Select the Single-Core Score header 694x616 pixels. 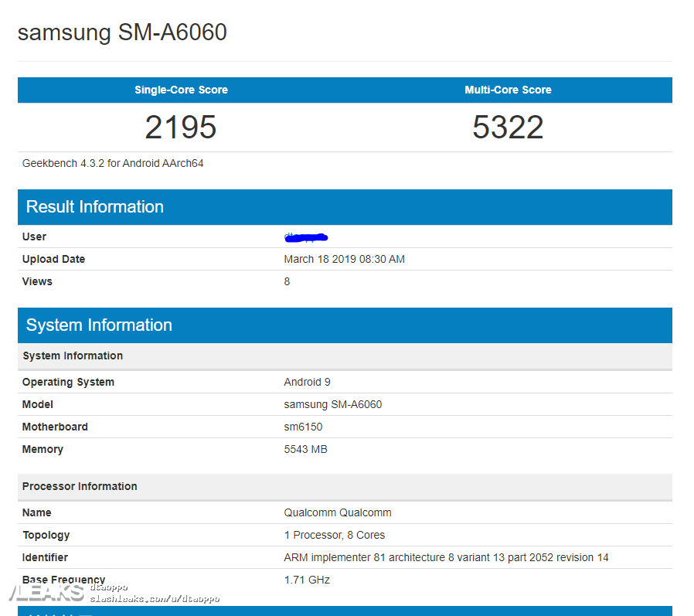(181, 90)
